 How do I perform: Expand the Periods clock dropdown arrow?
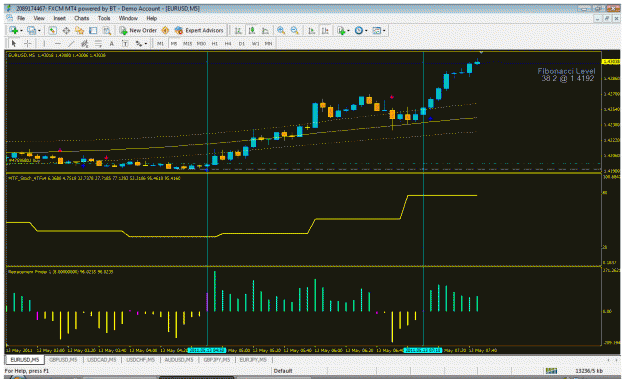click(x=366, y=31)
